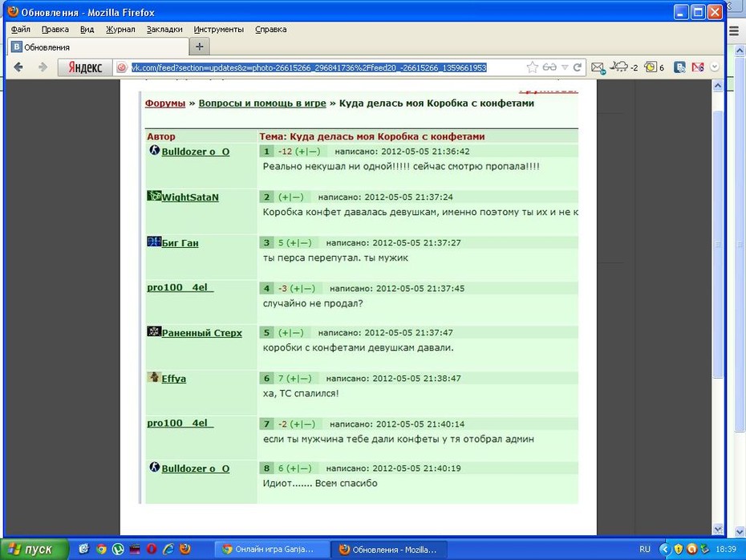
Task: Open the mail envelope toolbar icon
Action: (598, 67)
